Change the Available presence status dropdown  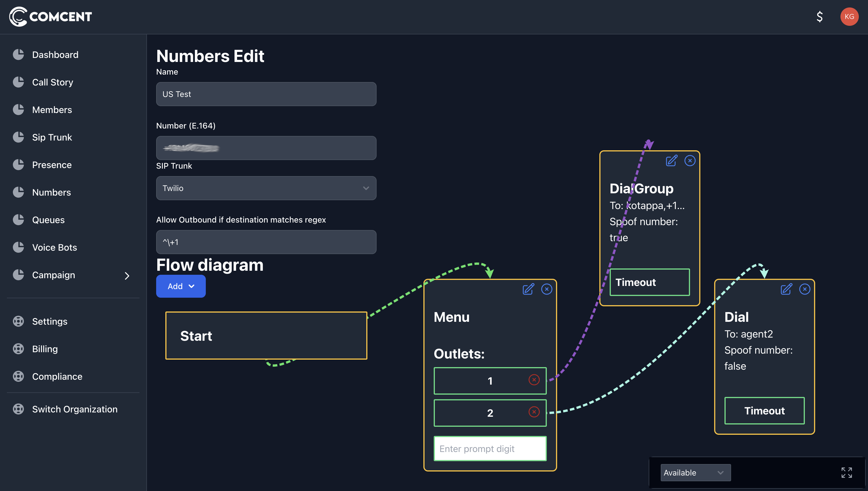pyautogui.click(x=695, y=472)
